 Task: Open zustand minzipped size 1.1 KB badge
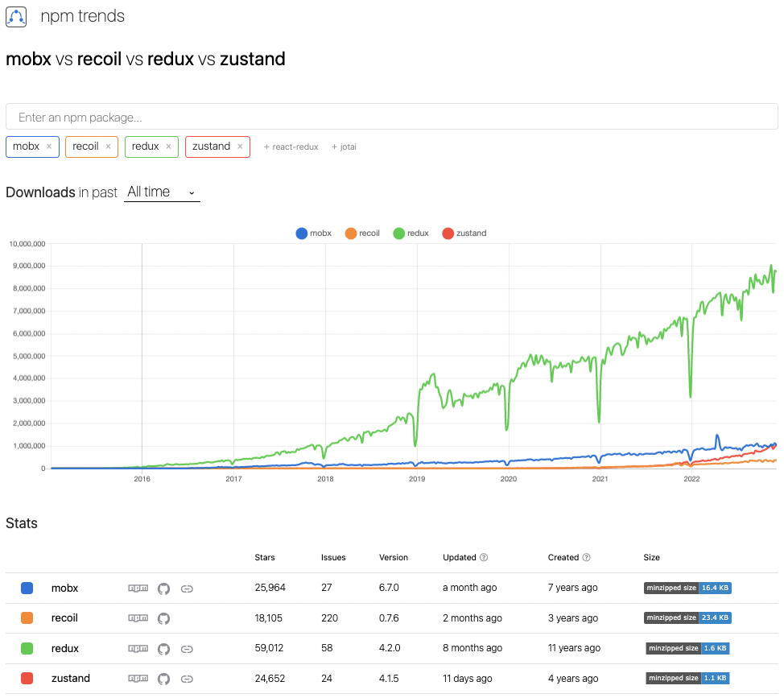point(687,679)
